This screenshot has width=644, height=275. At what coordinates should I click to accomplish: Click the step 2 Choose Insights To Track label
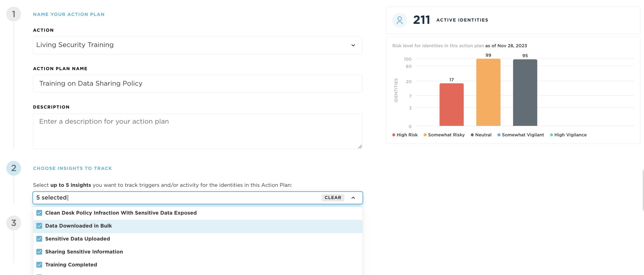pyautogui.click(x=72, y=167)
